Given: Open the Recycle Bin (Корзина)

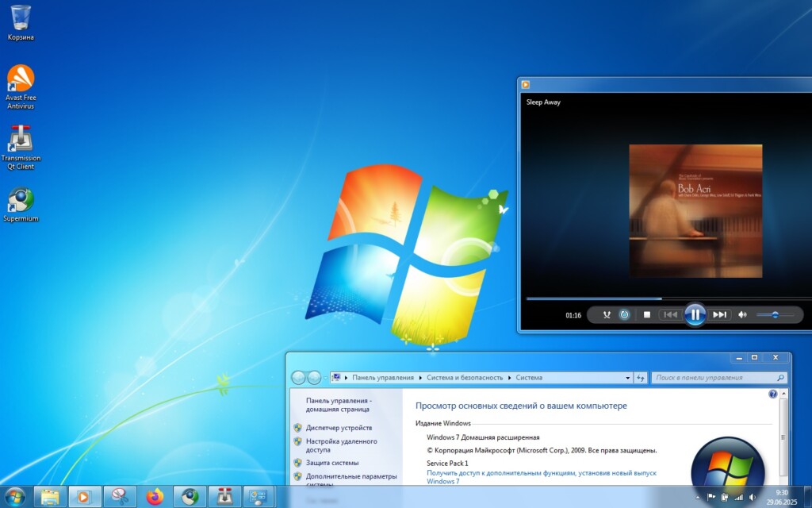Looking at the screenshot, I should [19, 17].
